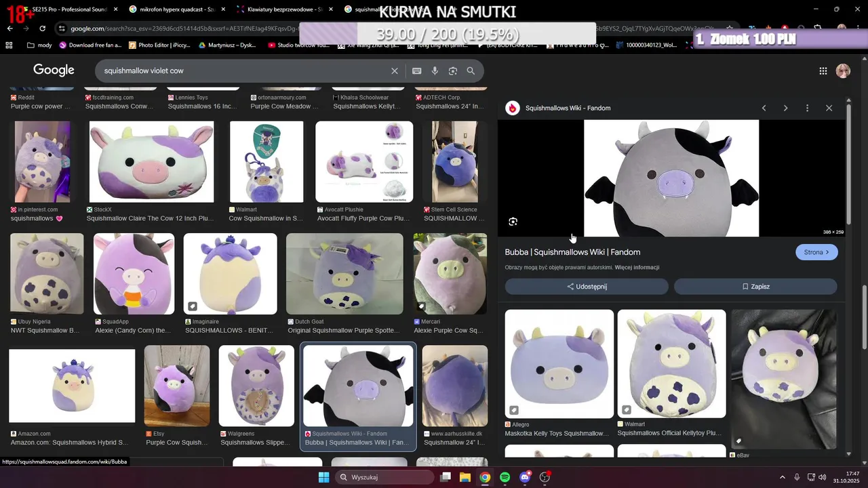Screen dimensions: 868x488
Task: Open File Explorer from taskbar
Action: [x=465, y=477]
